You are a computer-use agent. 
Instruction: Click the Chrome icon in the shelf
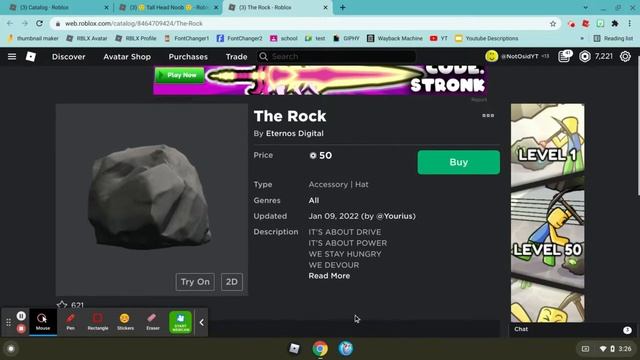320,349
